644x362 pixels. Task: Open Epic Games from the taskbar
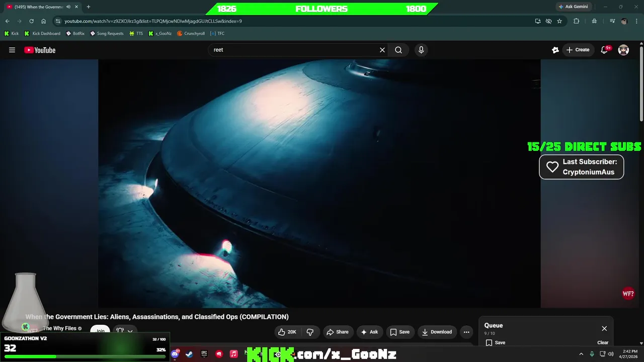[x=204, y=354]
